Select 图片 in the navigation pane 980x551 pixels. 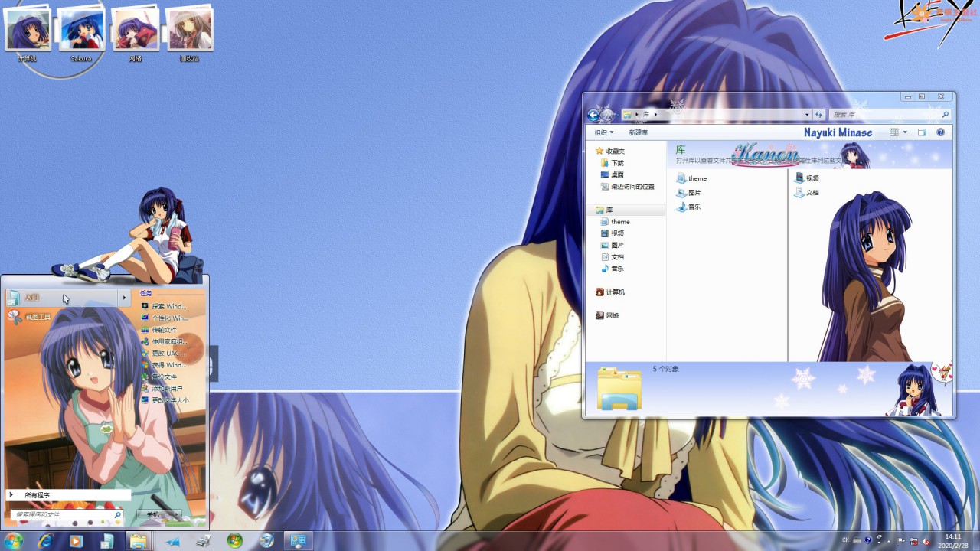pyautogui.click(x=612, y=245)
